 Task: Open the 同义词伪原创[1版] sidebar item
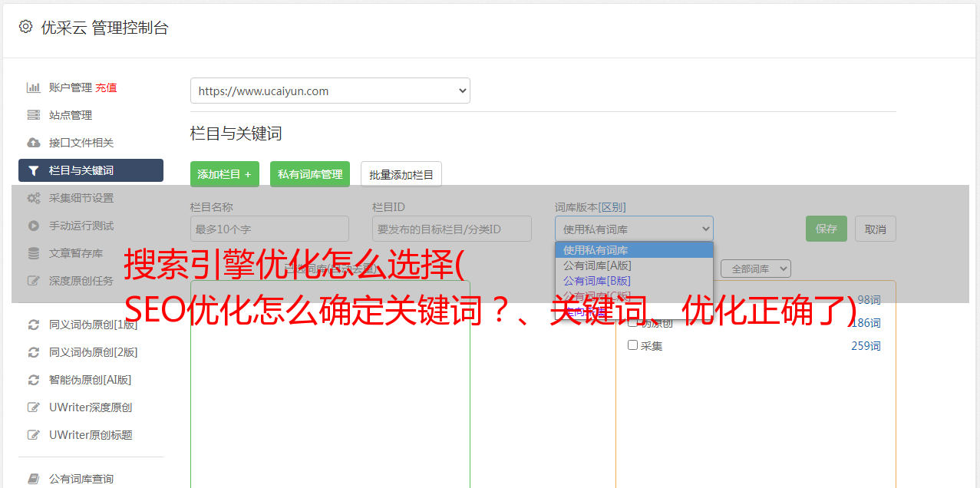(91, 325)
